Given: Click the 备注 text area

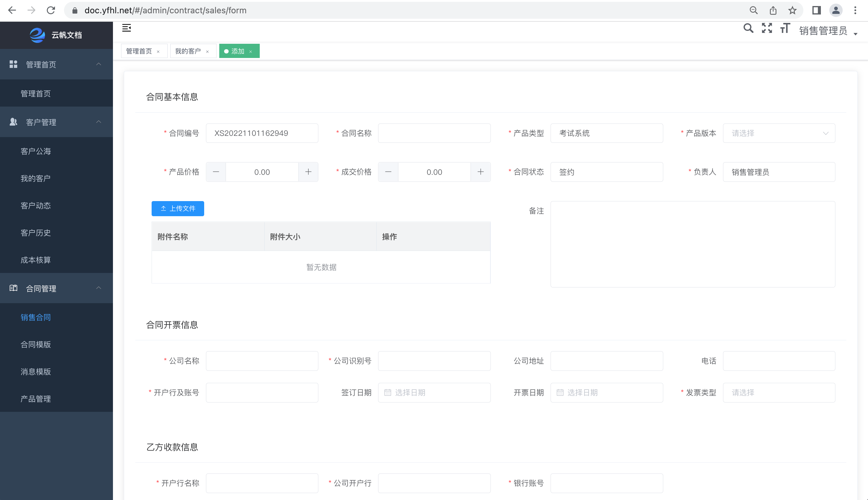Looking at the screenshot, I should click(693, 244).
